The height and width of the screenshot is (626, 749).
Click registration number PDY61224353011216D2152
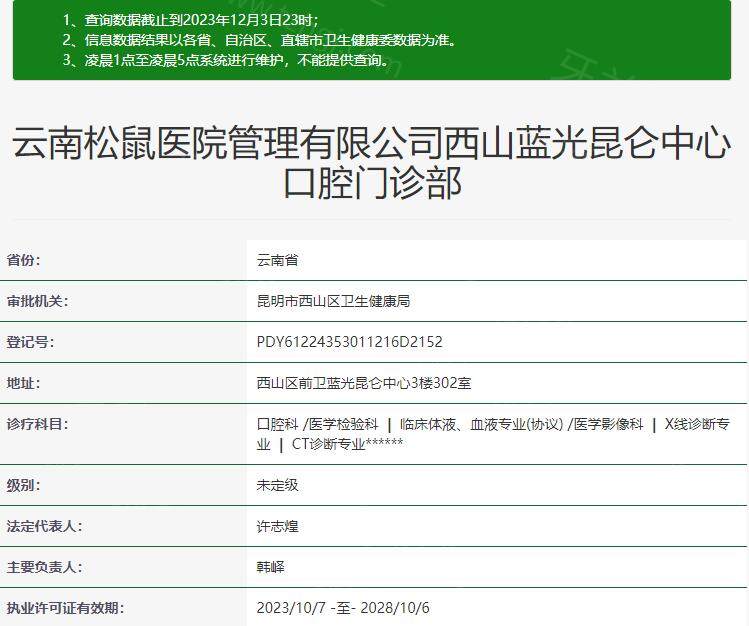pyautogui.click(x=350, y=342)
